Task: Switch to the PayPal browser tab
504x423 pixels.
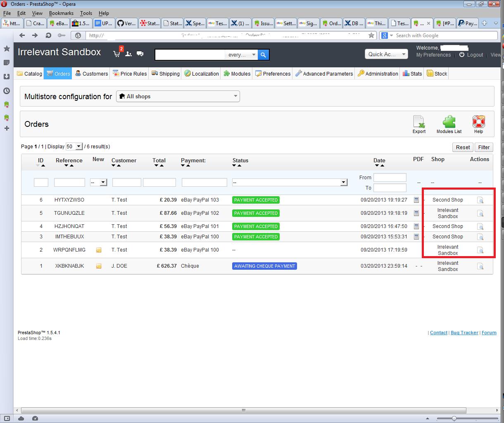Action: click(x=468, y=23)
